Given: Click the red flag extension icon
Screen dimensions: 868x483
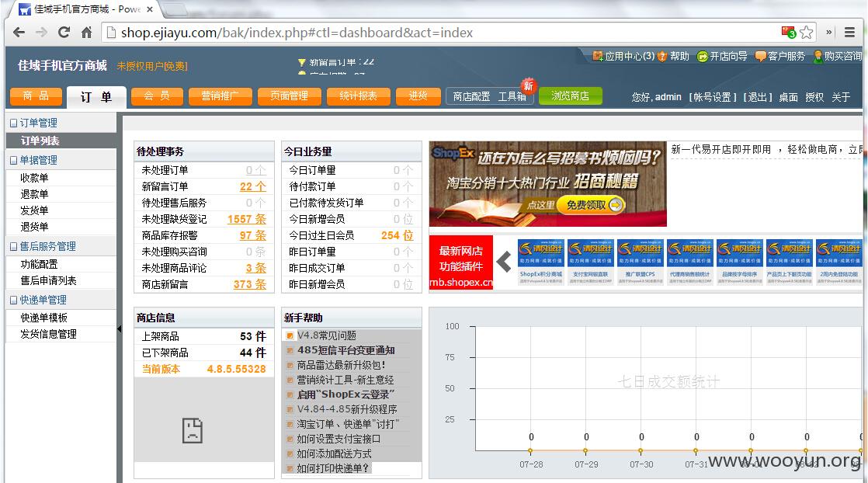Looking at the screenshot, I should 788,32.
